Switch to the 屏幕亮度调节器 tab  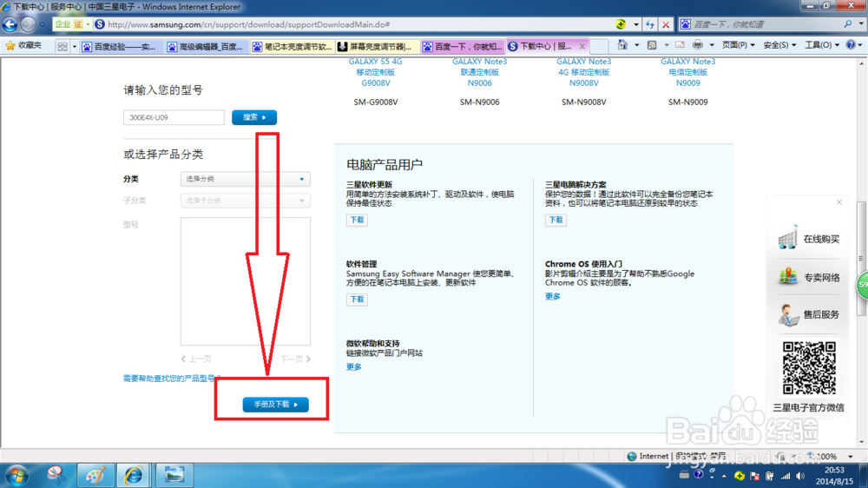point(377,47)
